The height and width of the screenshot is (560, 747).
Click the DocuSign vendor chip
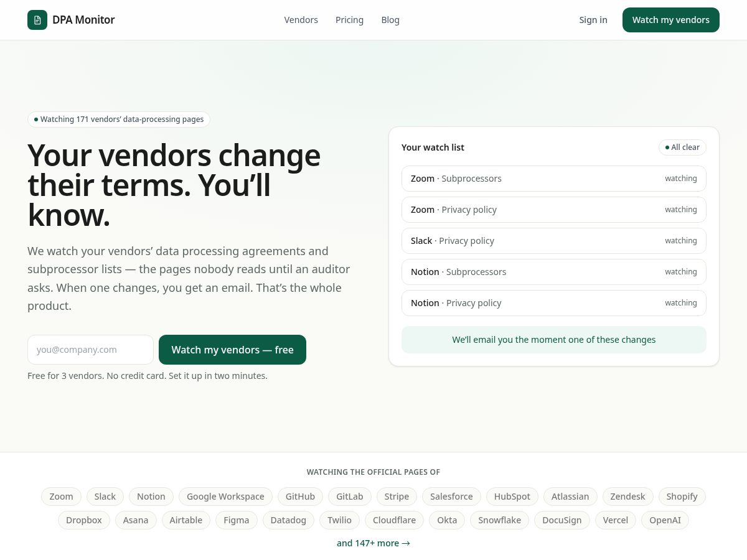pos(562,520)
